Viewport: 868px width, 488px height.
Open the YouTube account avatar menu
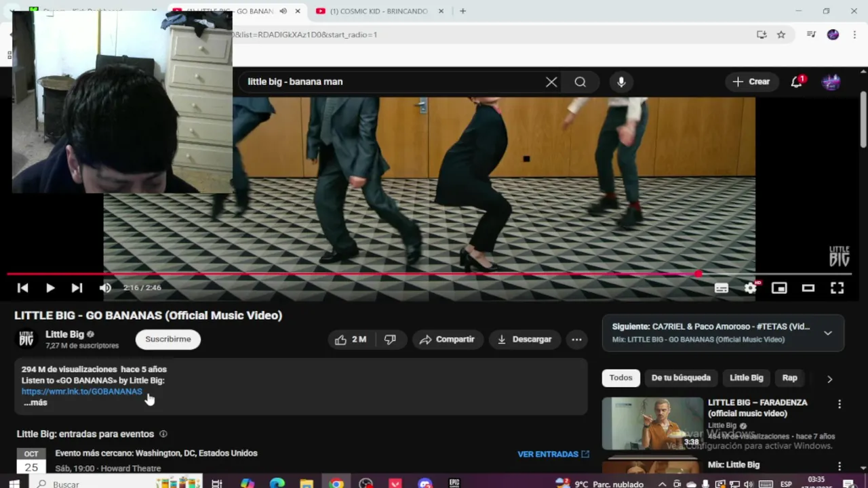tap(831, 82)
